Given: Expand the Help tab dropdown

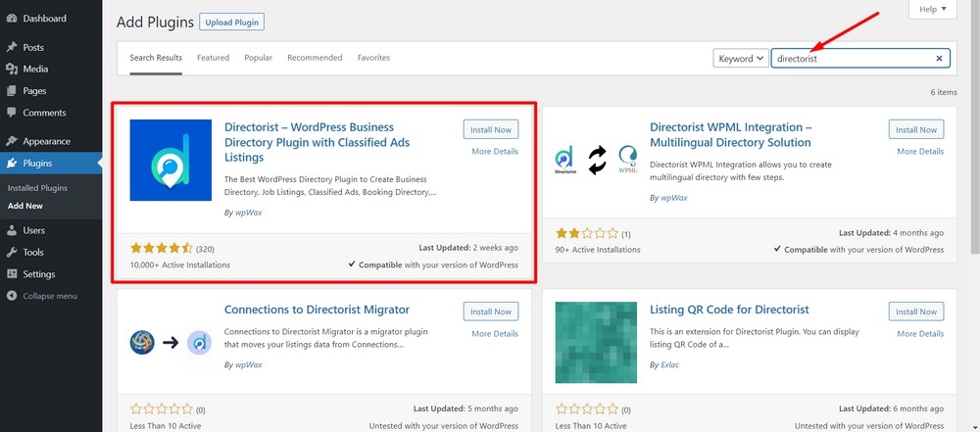Looking at the screenshot, I should [x=933, y=9].
